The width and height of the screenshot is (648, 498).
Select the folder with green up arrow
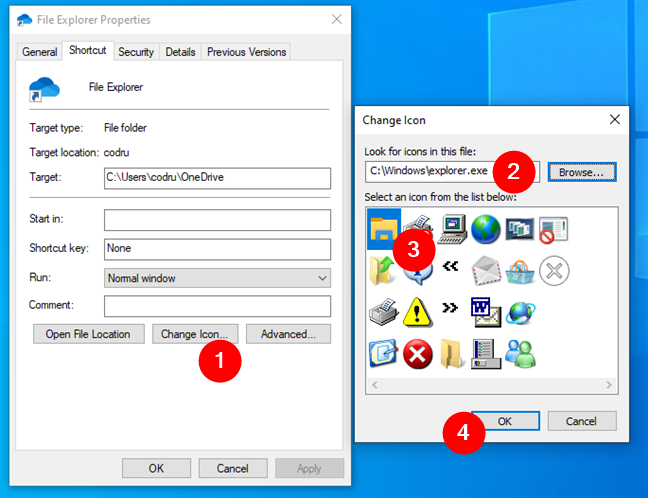click(x=382, y=271)
